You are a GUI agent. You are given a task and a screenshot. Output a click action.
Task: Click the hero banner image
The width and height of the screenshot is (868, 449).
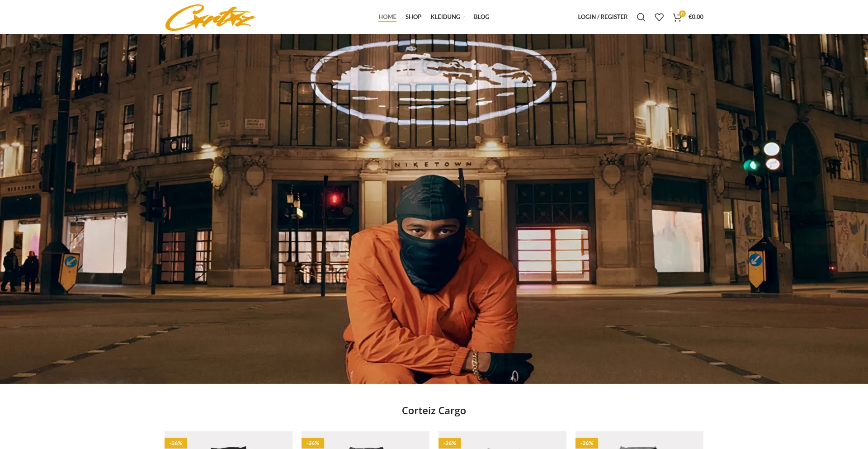click(x=434, y=209)
